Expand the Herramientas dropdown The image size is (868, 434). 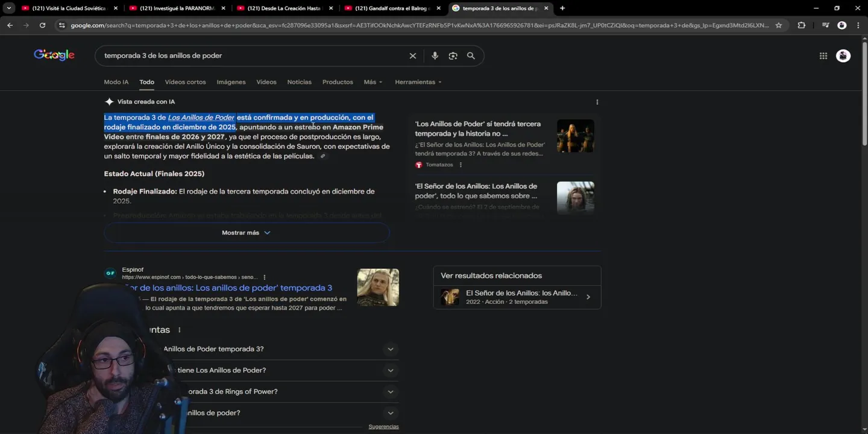(418, 82)
